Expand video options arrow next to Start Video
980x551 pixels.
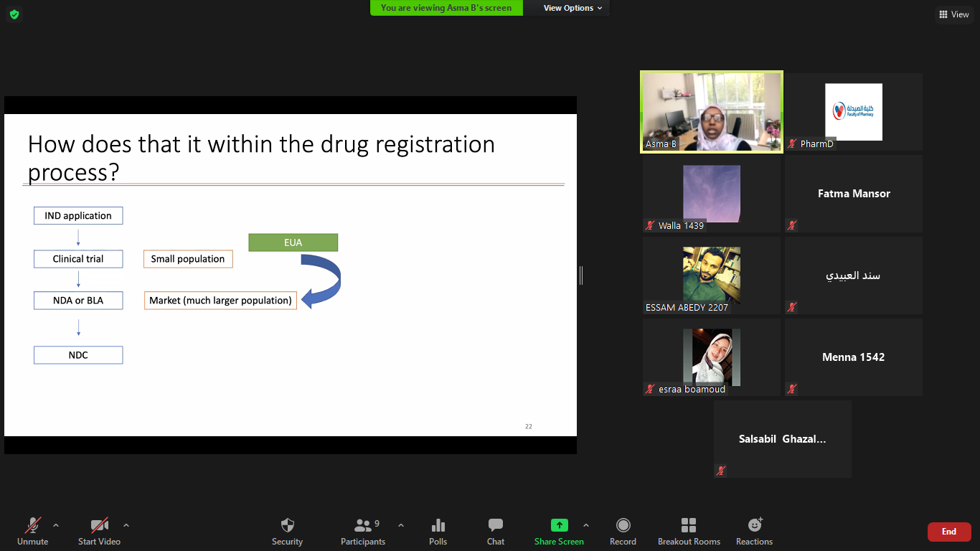coord(126,525)
